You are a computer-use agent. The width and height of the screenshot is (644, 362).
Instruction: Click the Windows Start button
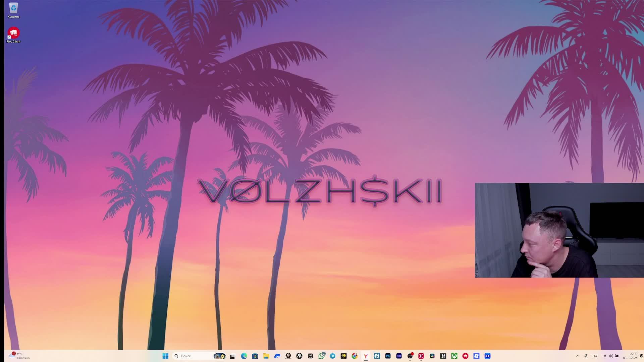[165, 356]
